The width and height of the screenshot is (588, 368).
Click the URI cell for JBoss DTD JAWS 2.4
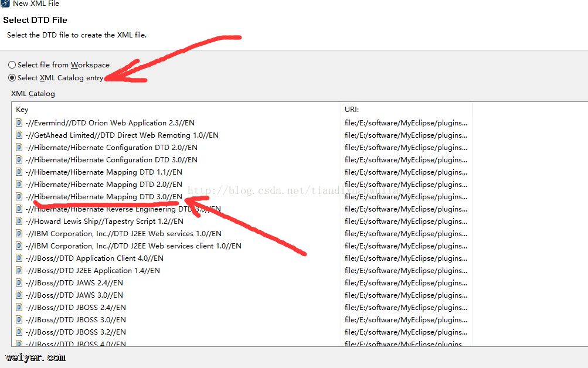406,283
